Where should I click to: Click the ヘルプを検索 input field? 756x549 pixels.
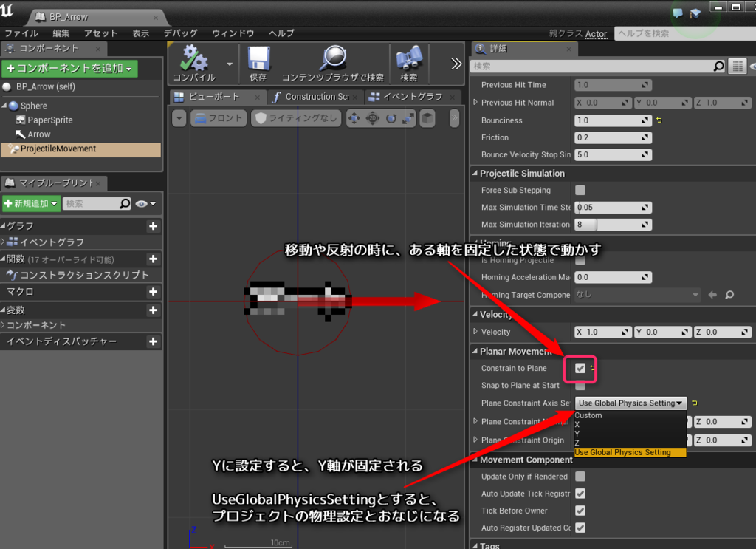pyautogui.click(x=685, y=33)
